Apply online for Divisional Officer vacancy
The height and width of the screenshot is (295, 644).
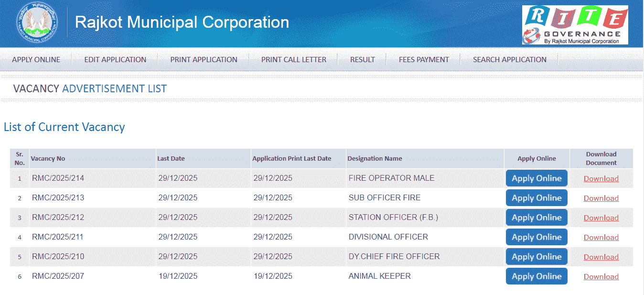[x=537, y=237]
